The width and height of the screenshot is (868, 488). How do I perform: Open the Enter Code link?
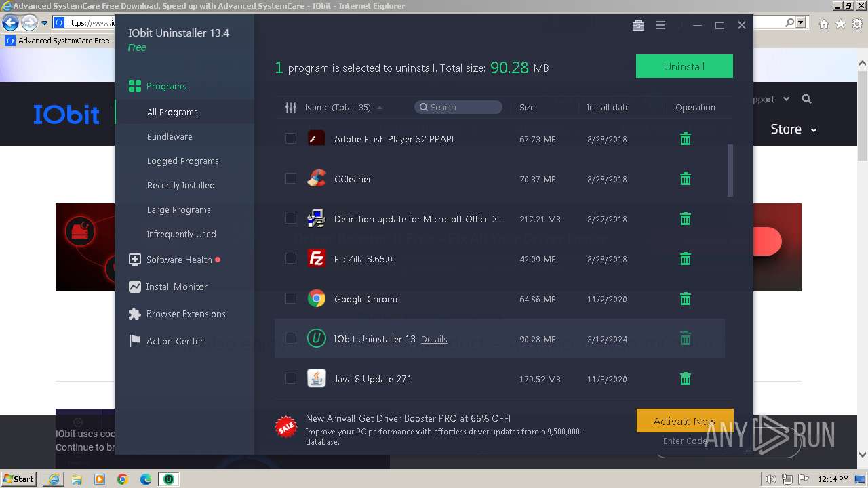[685, 441]
